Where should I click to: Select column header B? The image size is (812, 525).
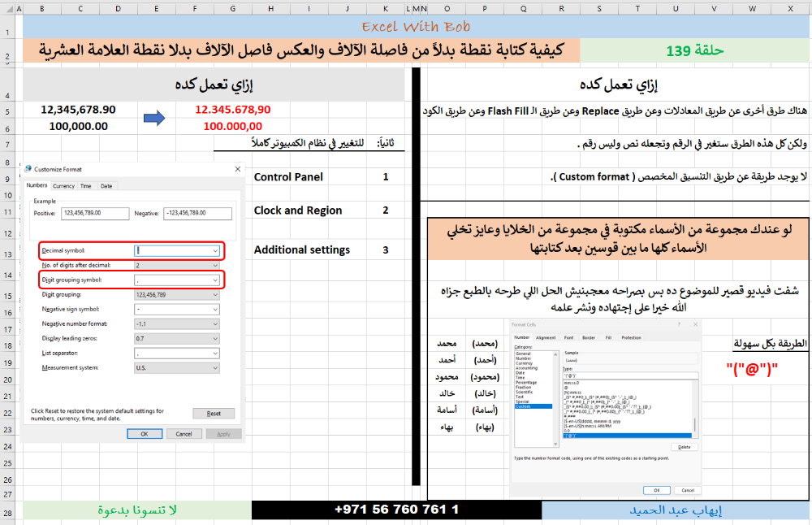42,9
